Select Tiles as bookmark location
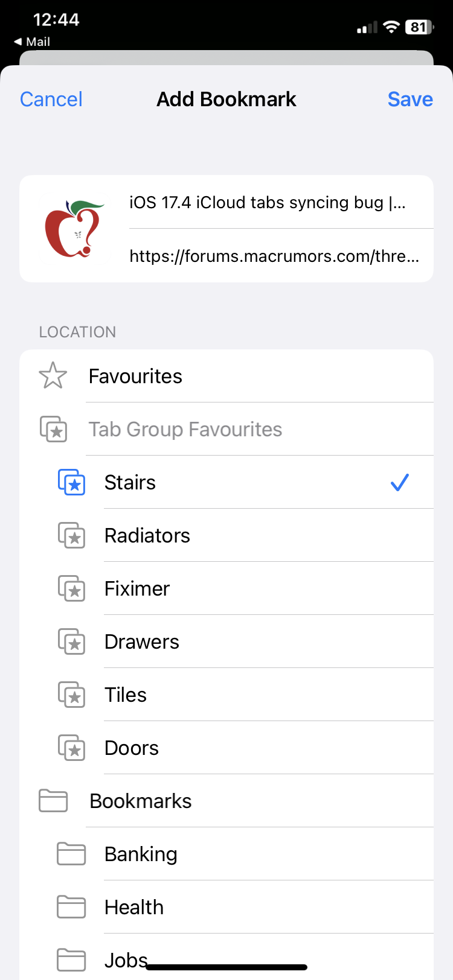 click(226, 695)
